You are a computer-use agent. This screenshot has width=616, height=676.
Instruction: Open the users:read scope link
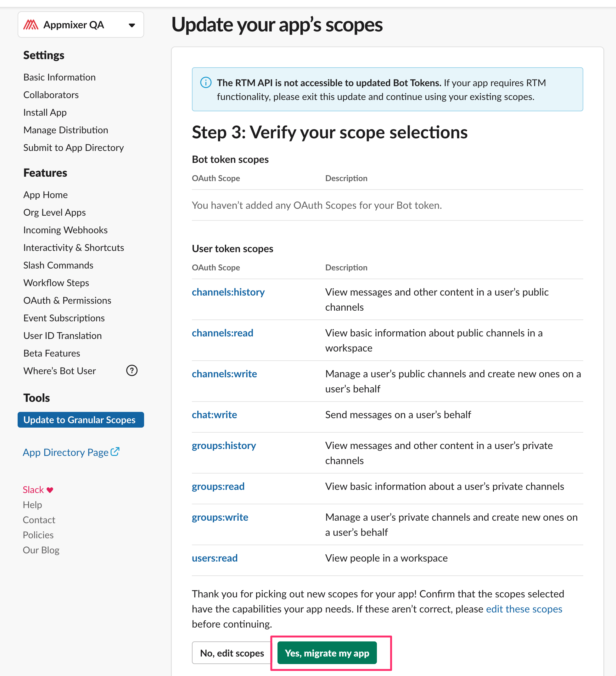(214, 558)
